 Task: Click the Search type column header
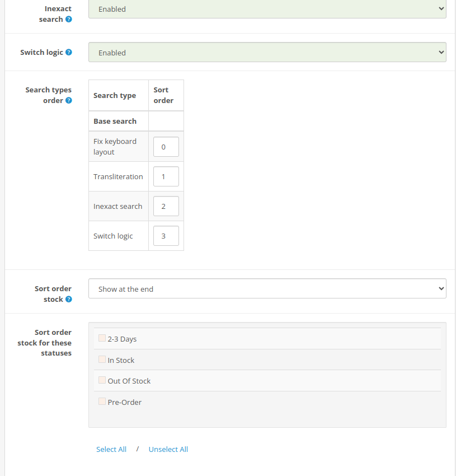(x=115, y=95)
